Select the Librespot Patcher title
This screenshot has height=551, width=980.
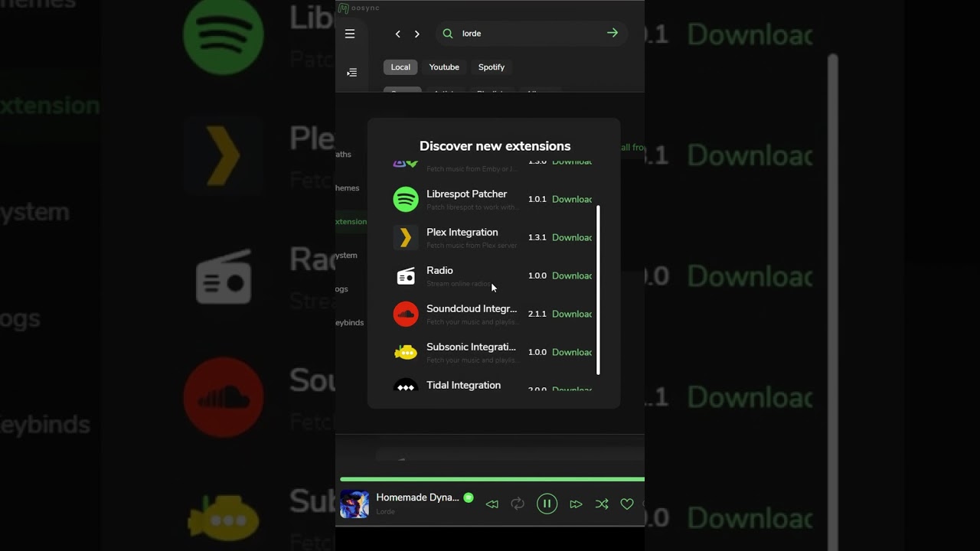[466, 194]
